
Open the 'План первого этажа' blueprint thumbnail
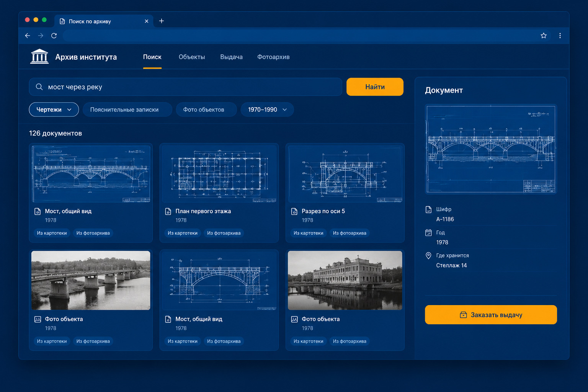[219, 173]
